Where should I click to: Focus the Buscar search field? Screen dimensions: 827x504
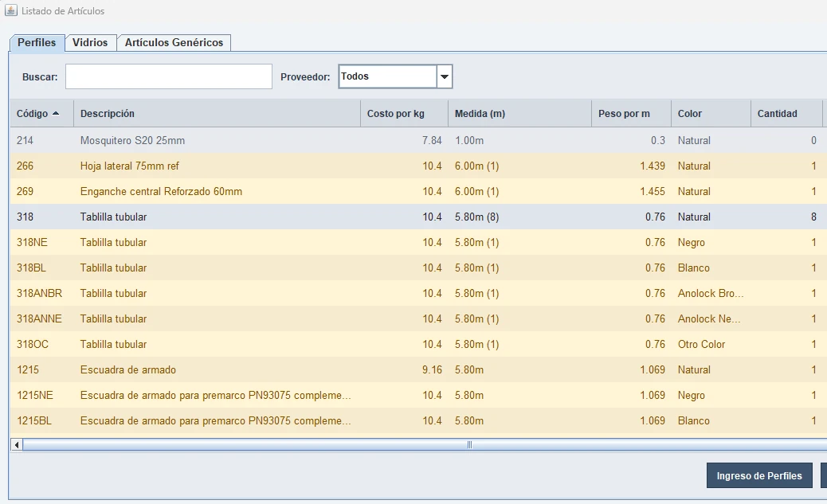point(169,76)
